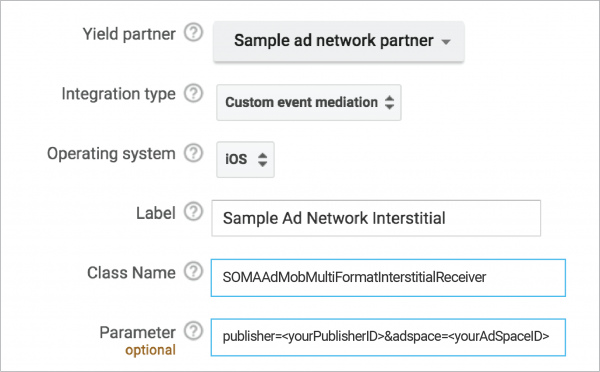Screen dimensions: 600x372
Task: Click the question mark next to Operating system
Action: click(x=193, y=153)
